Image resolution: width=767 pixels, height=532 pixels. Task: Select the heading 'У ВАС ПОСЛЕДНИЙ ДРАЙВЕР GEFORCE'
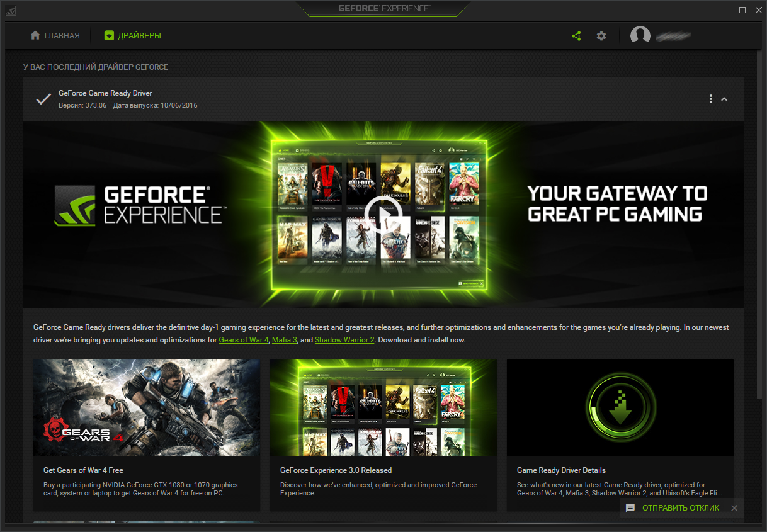click(x=96, y=67)
